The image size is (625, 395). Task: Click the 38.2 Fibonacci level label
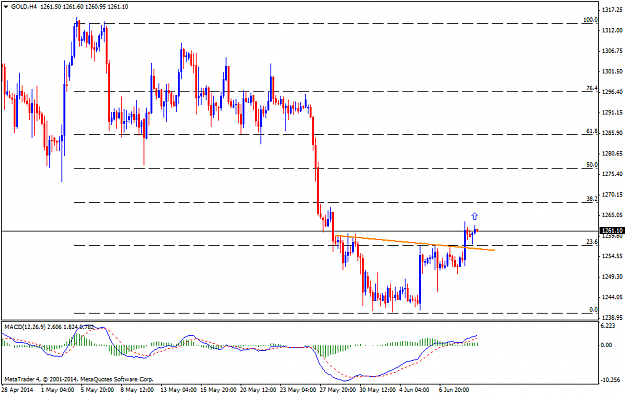[x=592, y=198]
